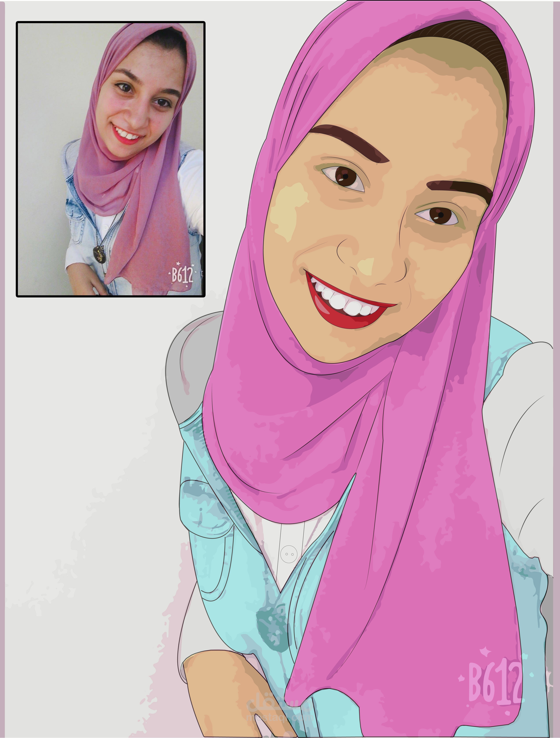Image resolution: width=560 pixels, height=738 pixels.
Task: Click the round shirt button in the illustration
Action: coord(289,554)
